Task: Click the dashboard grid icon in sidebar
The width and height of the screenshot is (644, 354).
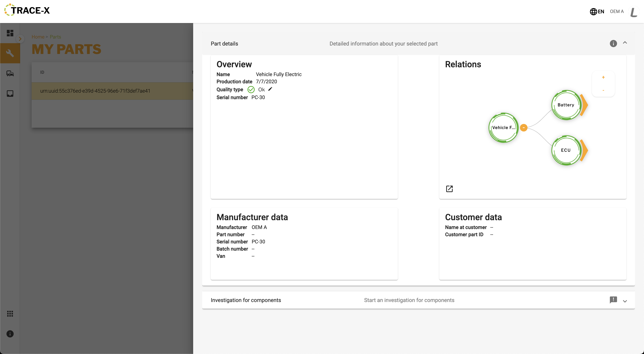Action: click(10, 33)
